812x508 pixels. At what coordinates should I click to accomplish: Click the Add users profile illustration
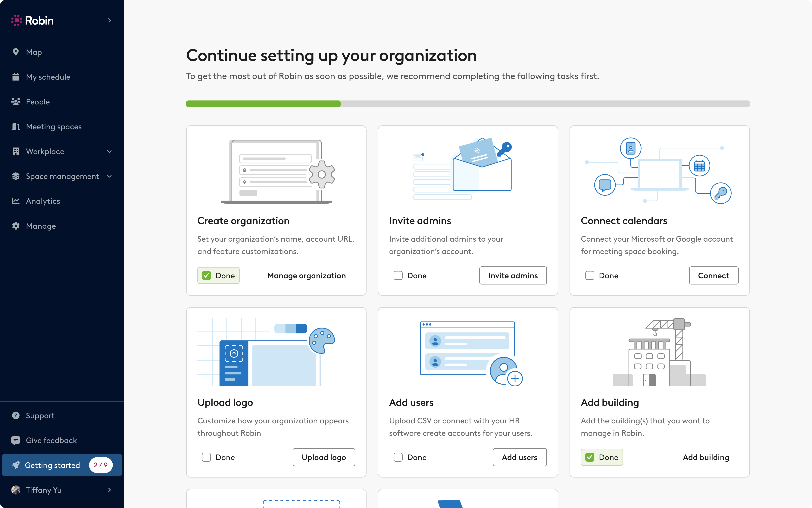pos(471,354)
